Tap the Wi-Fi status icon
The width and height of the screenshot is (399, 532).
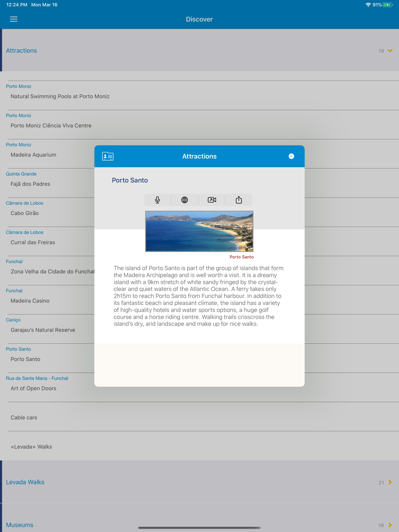(x=368, y=5)
